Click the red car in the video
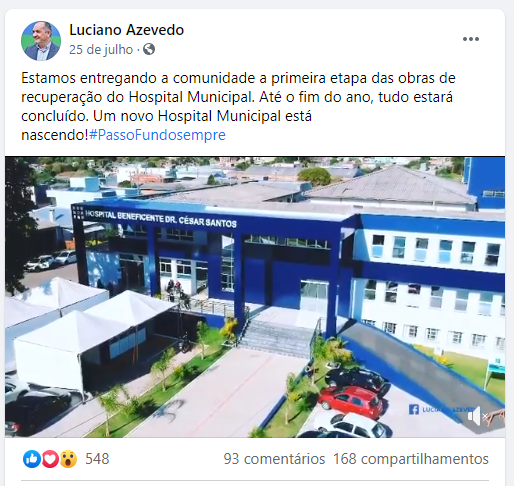Screen dimensions: 514x486 point(352,401)
